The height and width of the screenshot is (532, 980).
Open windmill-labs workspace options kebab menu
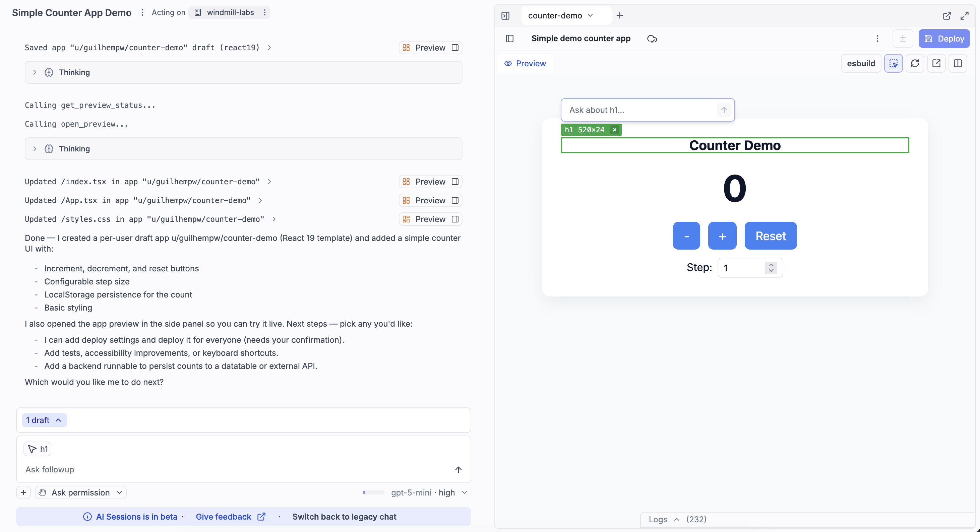click(x=264, y=12)
